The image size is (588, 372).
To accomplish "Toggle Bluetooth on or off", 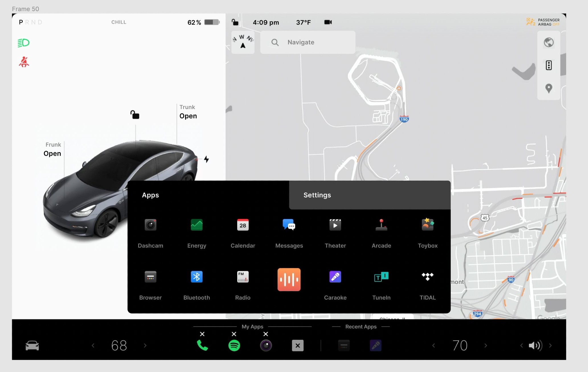I will tap(196, 276).
